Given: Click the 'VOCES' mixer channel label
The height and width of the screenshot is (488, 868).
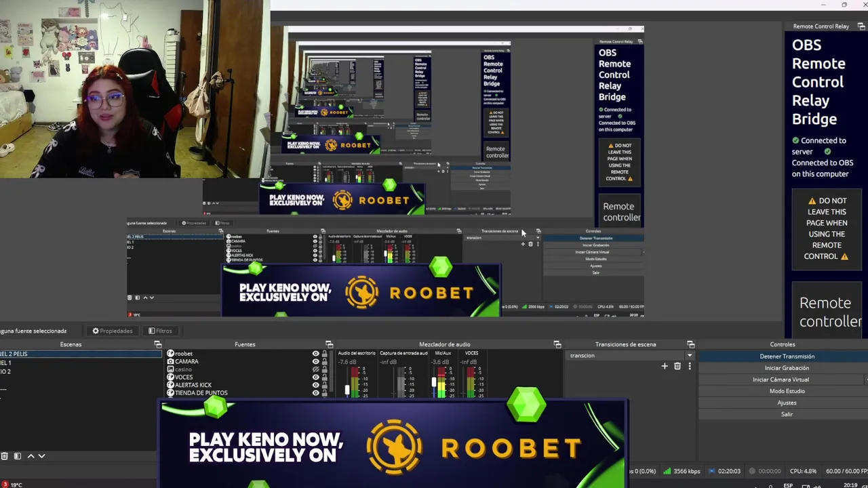Looking at the screenshot, I should pos(471,353).
